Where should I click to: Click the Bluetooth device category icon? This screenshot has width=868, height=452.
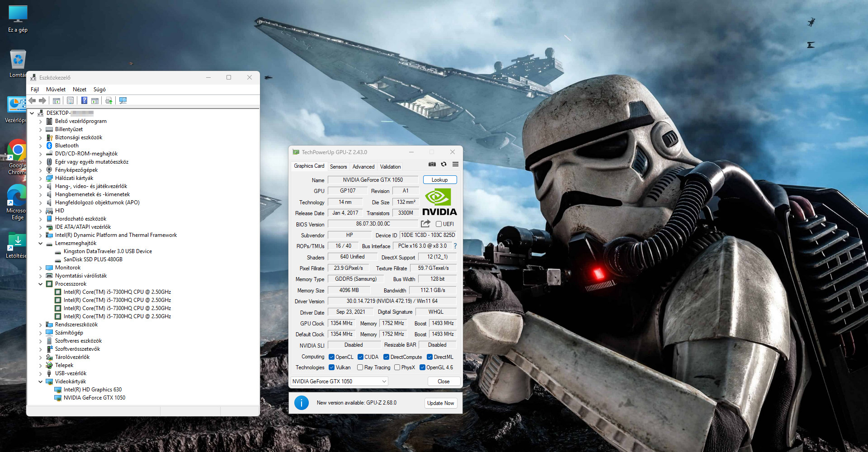[49, 146]
